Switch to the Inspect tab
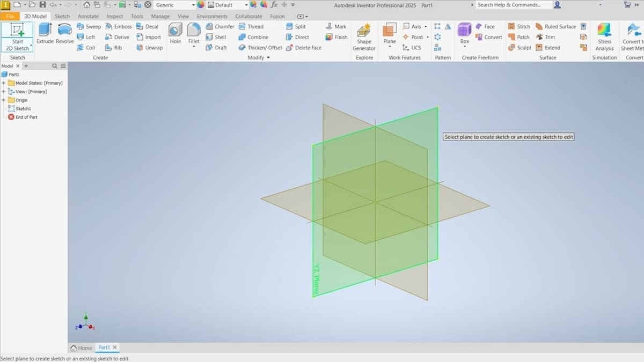Viewport: 644px width, 362px height. (x=114, y=16)
